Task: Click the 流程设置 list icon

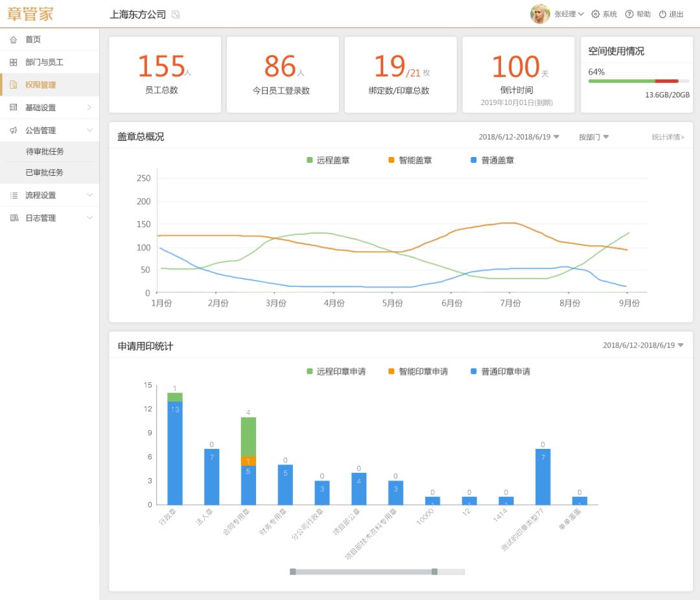Action: [x=14, y=195]
